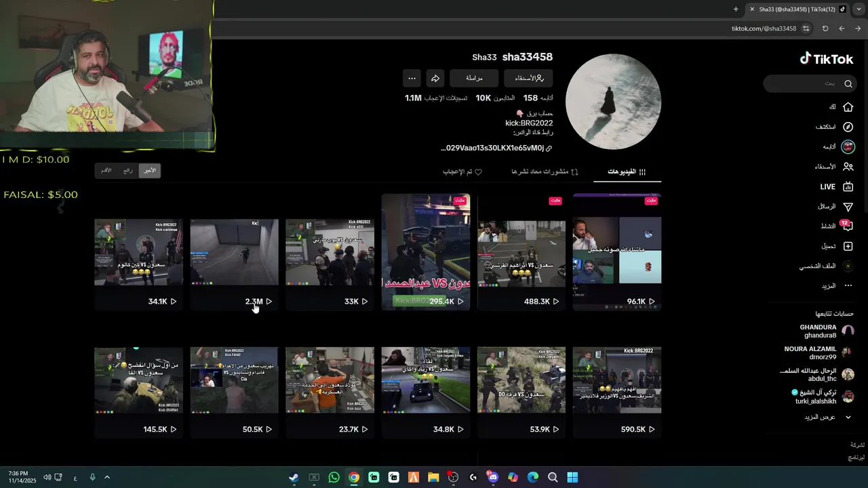Expand the browser tab search dropdown

858,9
